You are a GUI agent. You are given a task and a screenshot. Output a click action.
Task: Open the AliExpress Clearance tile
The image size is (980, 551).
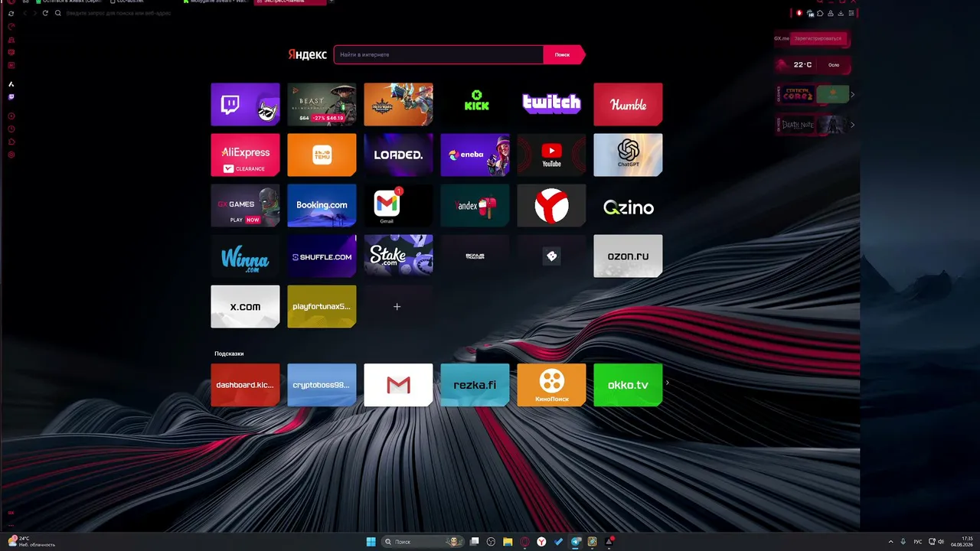click(245, 155)
